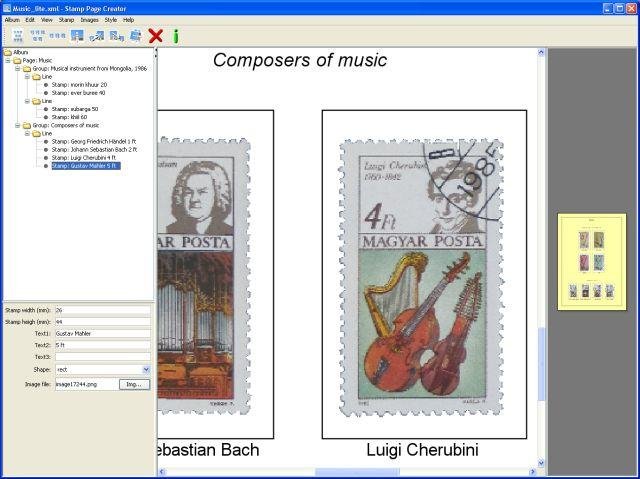Click folder icon of Group: Composers of music
Screen dimensions: 640x479
click(x=27, y=125)
